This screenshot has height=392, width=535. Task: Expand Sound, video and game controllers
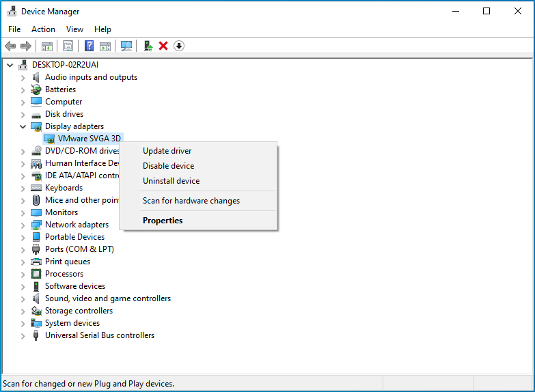tap(23, 298)
